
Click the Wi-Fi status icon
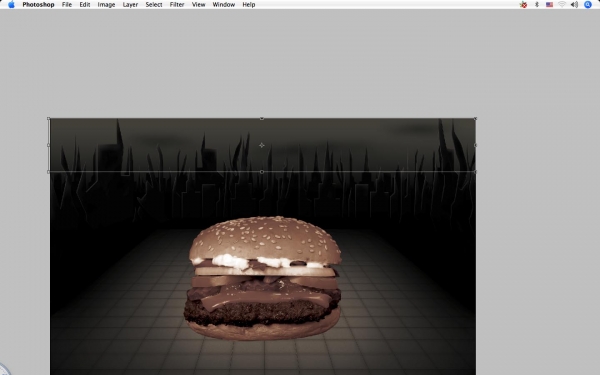pyautogui.click(x=562, y=5)
